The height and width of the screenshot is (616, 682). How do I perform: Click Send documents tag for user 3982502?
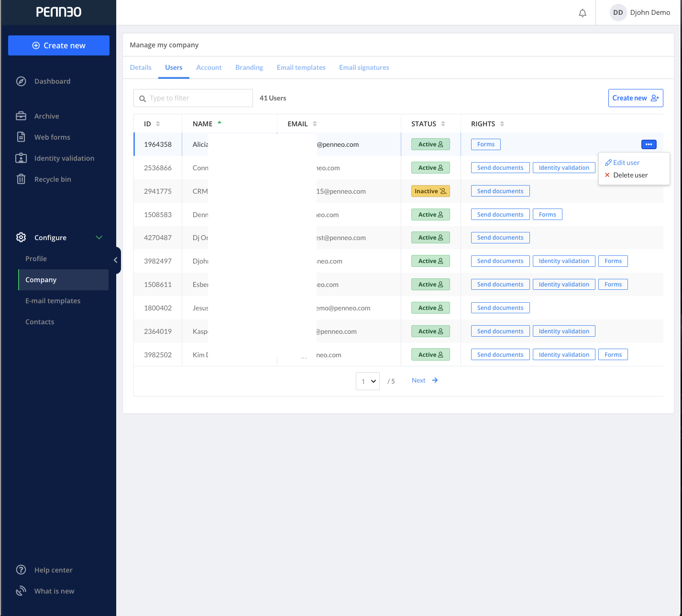pyautogui.click(x=500, y=355)
